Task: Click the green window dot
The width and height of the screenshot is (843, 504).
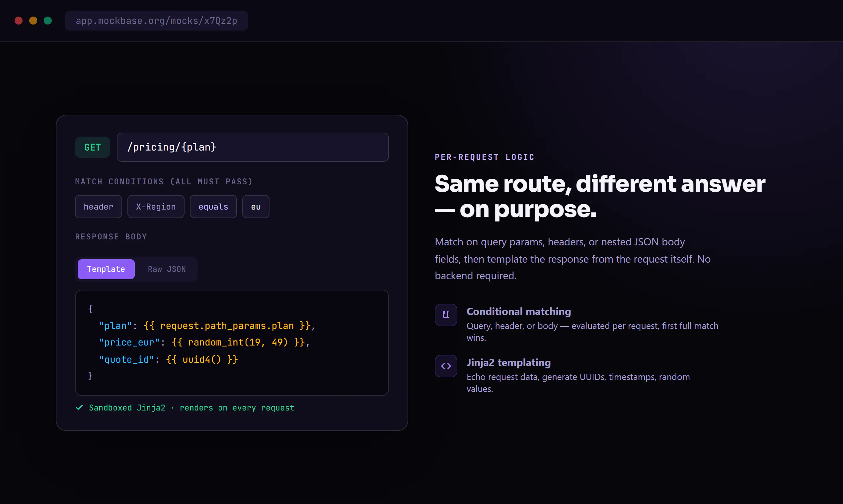Action: click(x=48, y=21)
